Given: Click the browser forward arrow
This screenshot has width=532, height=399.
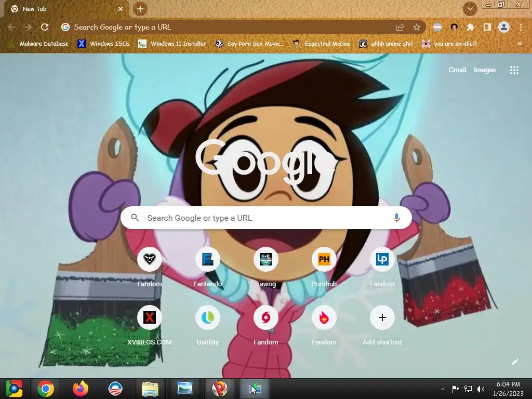Looking at the screenshot, I should 28,27.
